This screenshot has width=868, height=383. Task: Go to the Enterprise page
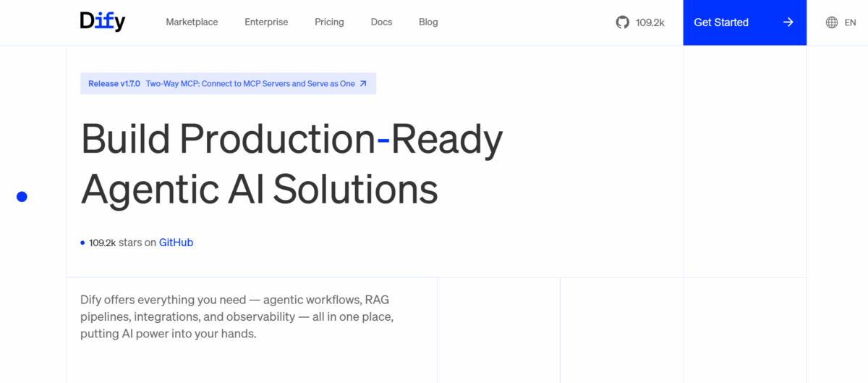click(x=266, y=22)
